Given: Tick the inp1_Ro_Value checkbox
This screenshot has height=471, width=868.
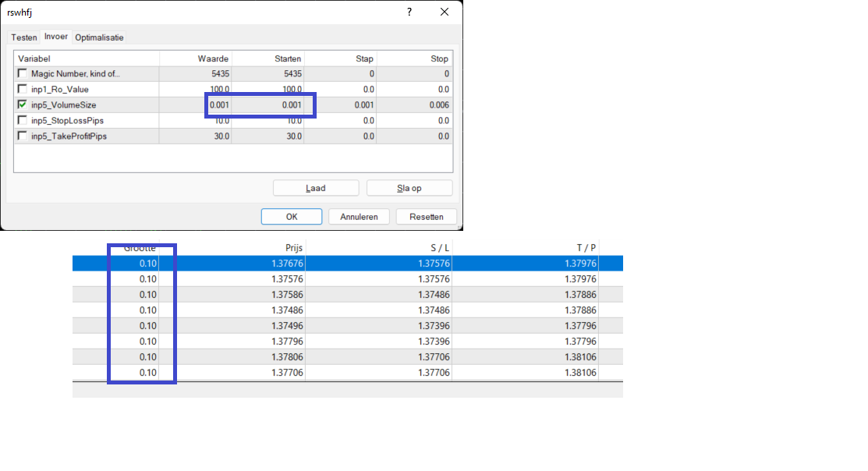Looking at the screenshot, I should [22, 89].
